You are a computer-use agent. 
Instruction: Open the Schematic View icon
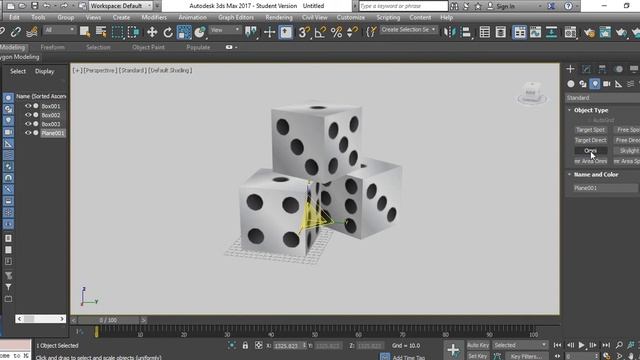[551, 32]
